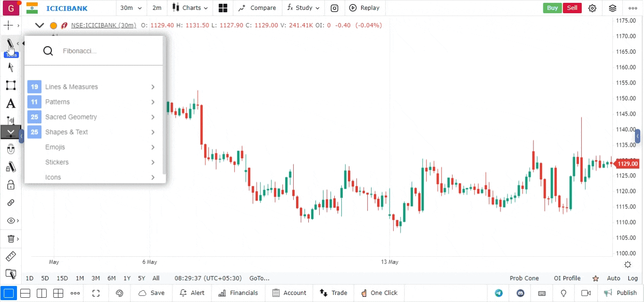
Task: Toggle drawings visibility eye icon
Action: point(10,220)
